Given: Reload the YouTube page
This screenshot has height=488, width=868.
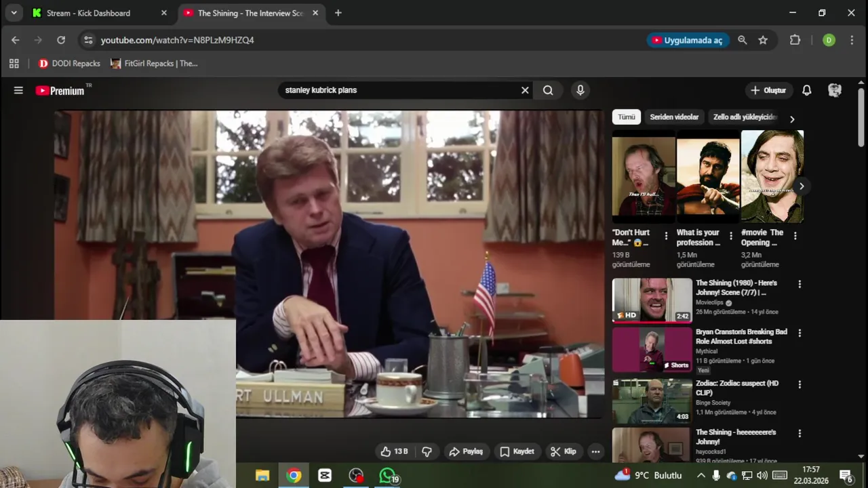Looking at the screenshot, I should (x=61, y=40).
